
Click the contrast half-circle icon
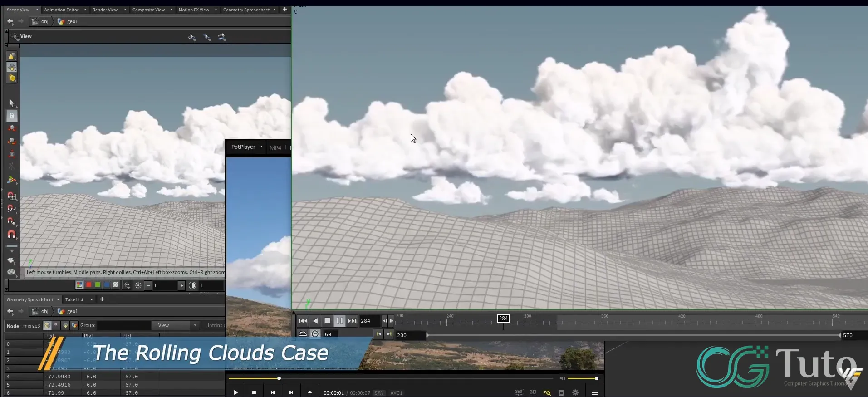point(192,285)
